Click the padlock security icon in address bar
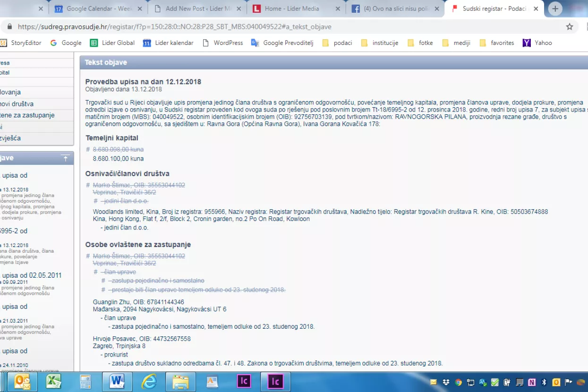Screen dimensions: 588x392 coord(10,27)
